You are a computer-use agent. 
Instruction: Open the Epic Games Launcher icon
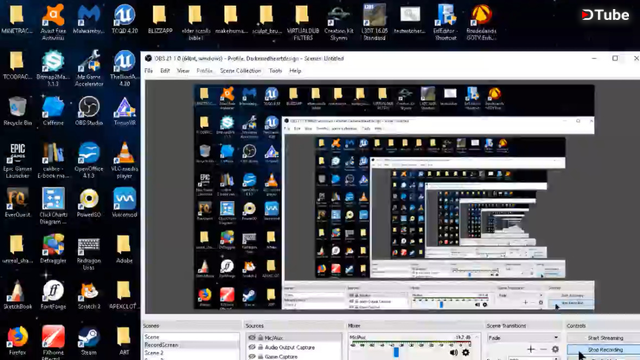click(x=17, y=160)
